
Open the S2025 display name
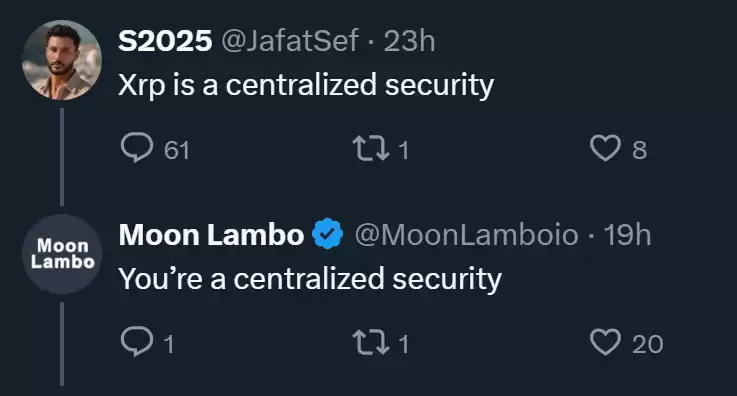tap(165, 40)
